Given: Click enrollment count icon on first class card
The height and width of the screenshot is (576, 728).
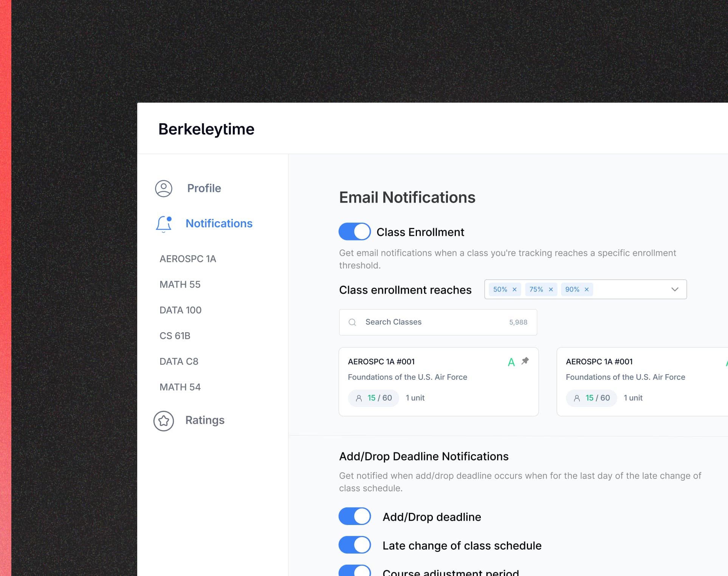Looking at the screenshot, I should (x=359, y=398).
